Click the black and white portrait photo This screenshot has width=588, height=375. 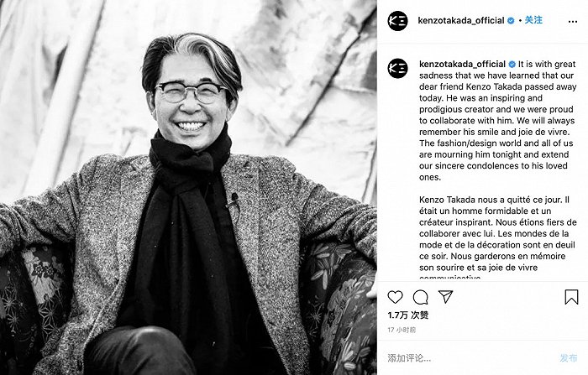pyautogui.click(x=188, y=187)
